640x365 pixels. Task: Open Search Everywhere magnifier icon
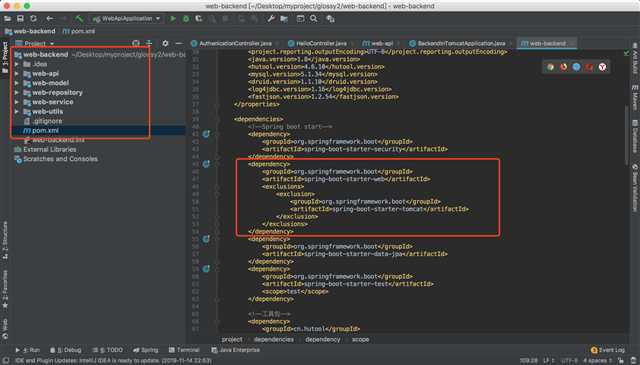point(313,19)
